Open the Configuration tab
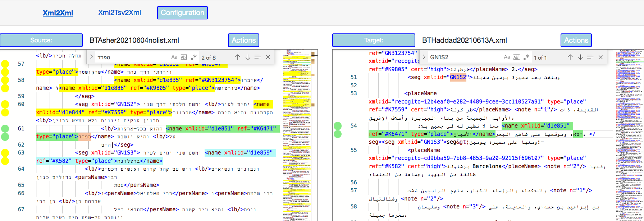Screen dimensions: 644x221 (182, 13)
